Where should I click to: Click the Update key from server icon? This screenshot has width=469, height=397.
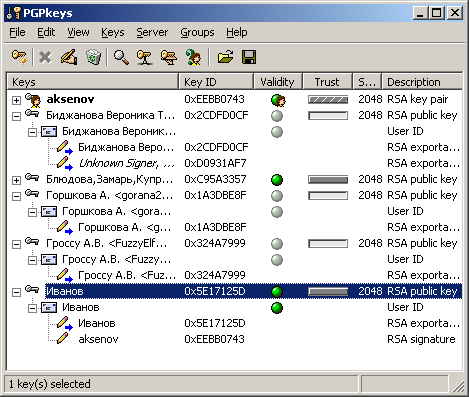pyautogui.click(x=169, y=57)
